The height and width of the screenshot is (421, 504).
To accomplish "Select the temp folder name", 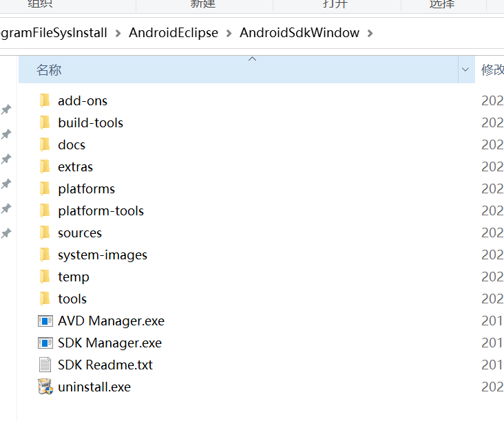I will click(x=74, y=277).
